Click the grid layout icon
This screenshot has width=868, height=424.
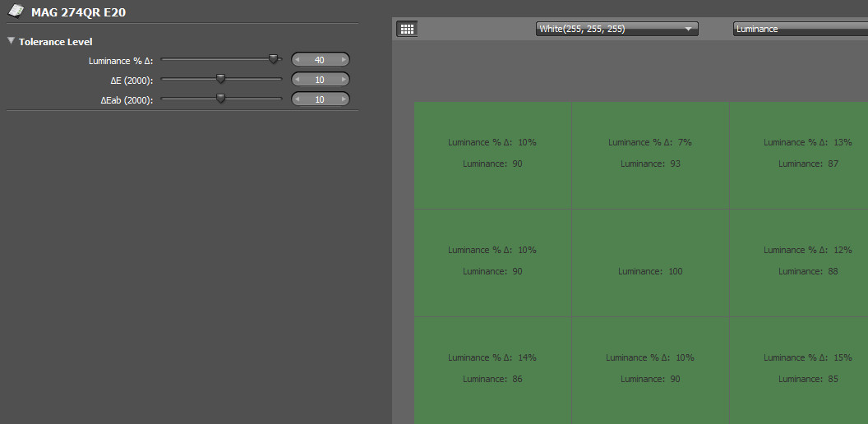tap(407, 29)
